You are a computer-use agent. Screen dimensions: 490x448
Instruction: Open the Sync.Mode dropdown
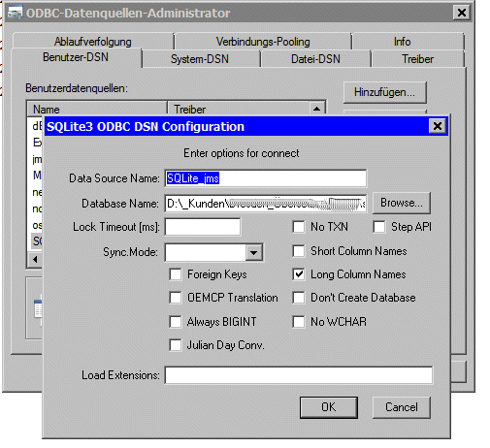(254, 252)
